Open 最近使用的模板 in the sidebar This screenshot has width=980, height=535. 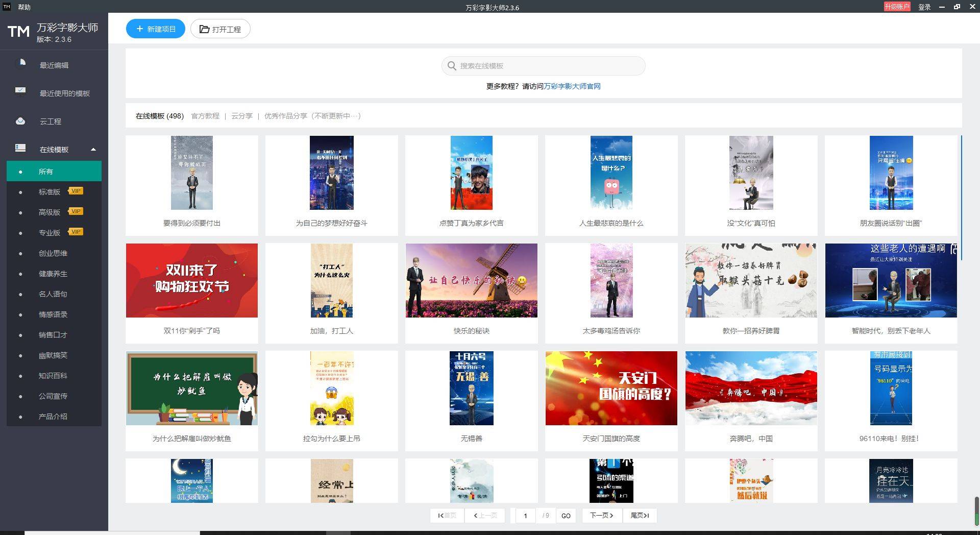65,93
